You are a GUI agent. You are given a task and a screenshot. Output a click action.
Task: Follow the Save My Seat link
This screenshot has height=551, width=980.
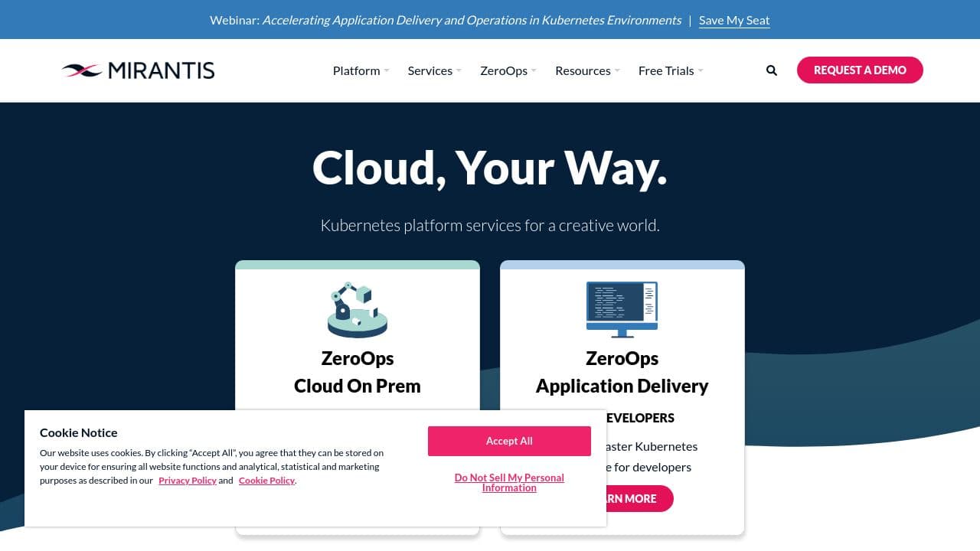click(x=734, y=20)
